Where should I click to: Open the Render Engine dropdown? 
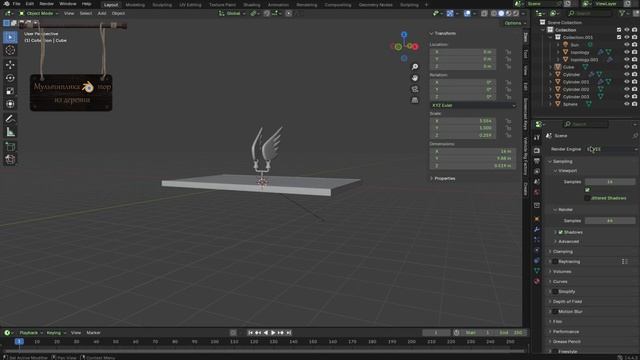611,149
